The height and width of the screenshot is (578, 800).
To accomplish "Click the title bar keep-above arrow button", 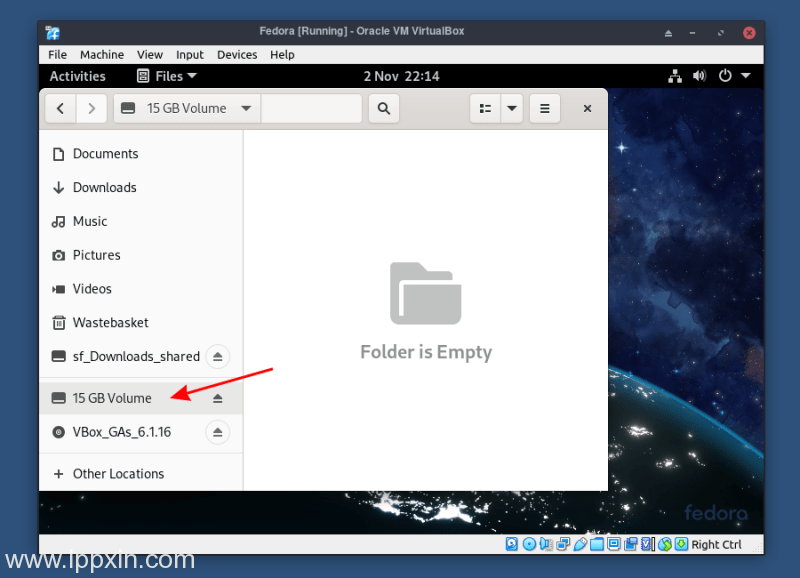I will click(x=668, y=33).
